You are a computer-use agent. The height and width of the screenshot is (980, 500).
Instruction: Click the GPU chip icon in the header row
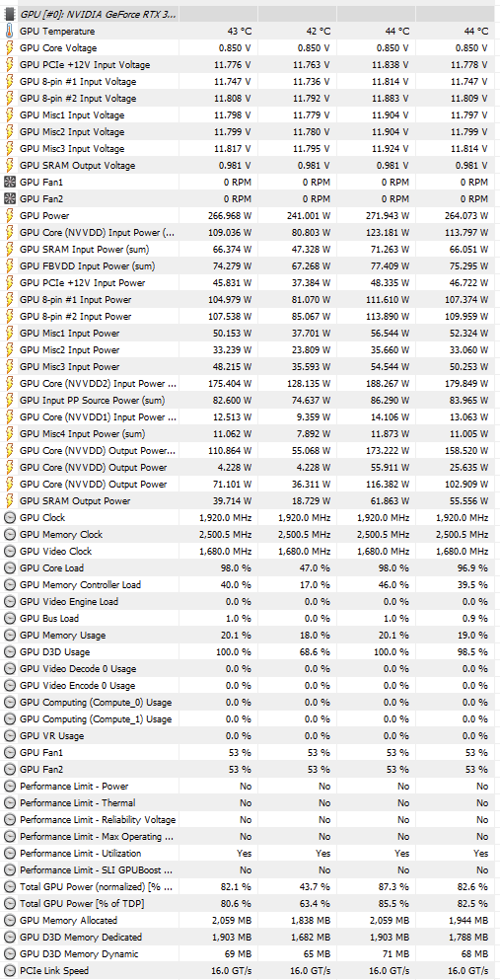[x=9, y=13]
